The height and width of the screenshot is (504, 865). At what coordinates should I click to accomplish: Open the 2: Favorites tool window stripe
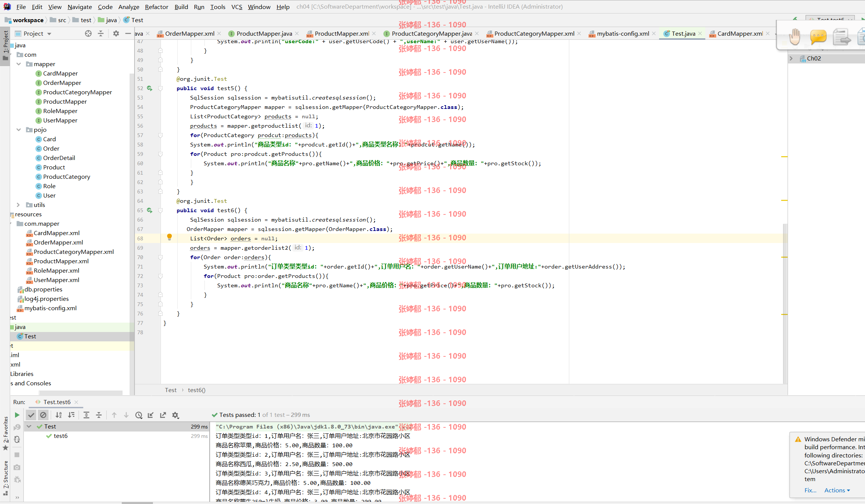pyautogui.click(x=5, y=434)
